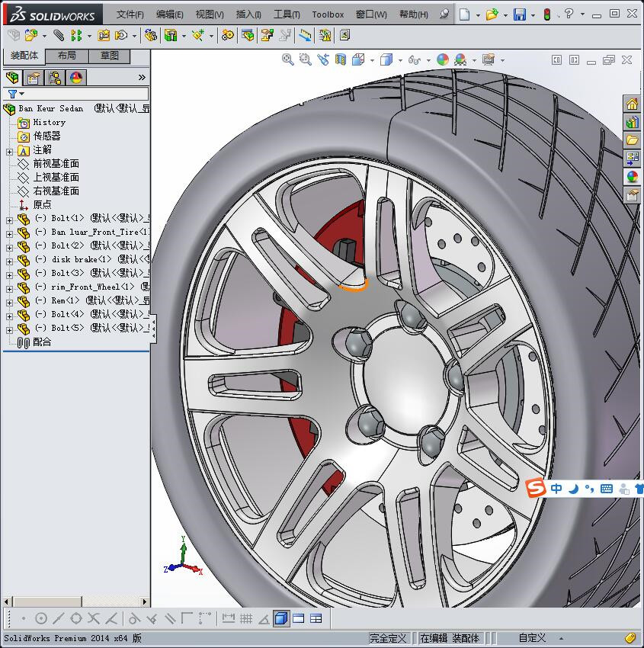Click the Save disk icon in title bar
This screenshot has height=648, width=644.
520,14
